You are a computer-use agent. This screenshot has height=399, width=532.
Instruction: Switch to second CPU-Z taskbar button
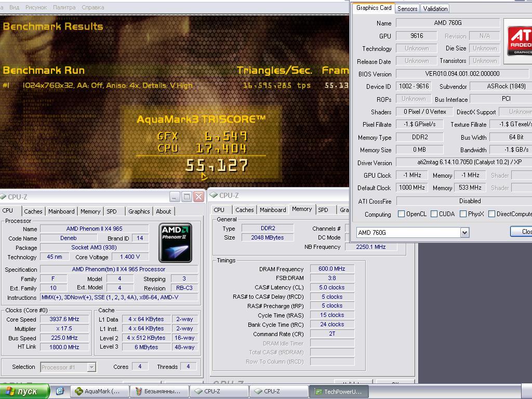coord(279,392)
